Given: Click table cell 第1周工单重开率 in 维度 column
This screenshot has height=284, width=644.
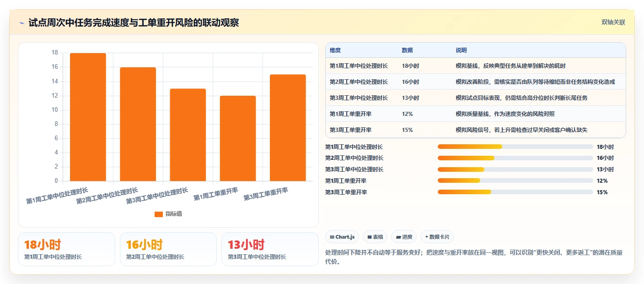Looking at the screenshot, I should coord(350,114).
